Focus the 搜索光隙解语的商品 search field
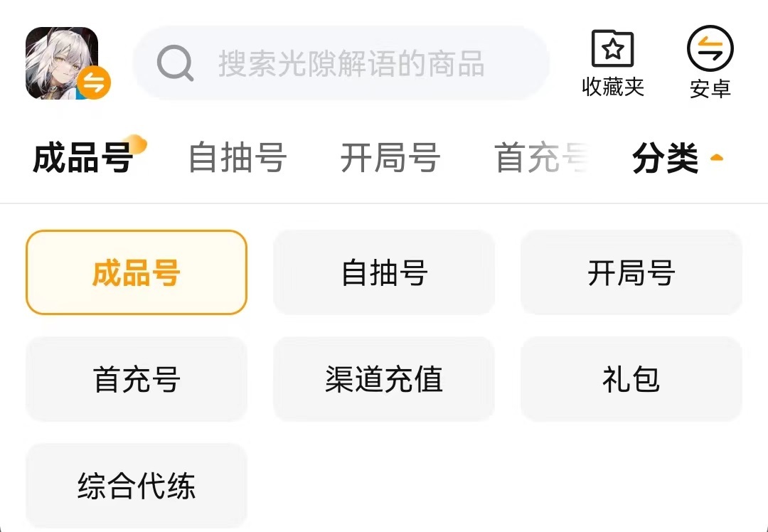The image size is (768, 532). click(x=351, y=64)
